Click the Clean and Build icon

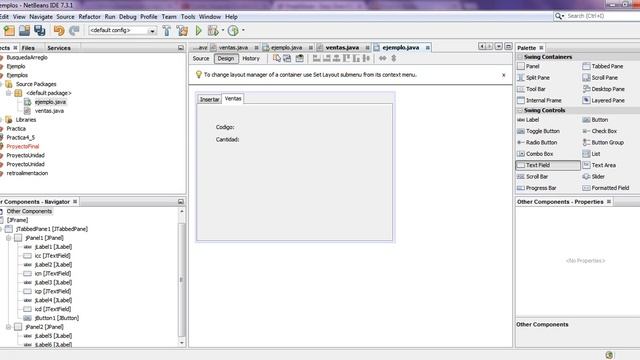click(182, 31)
